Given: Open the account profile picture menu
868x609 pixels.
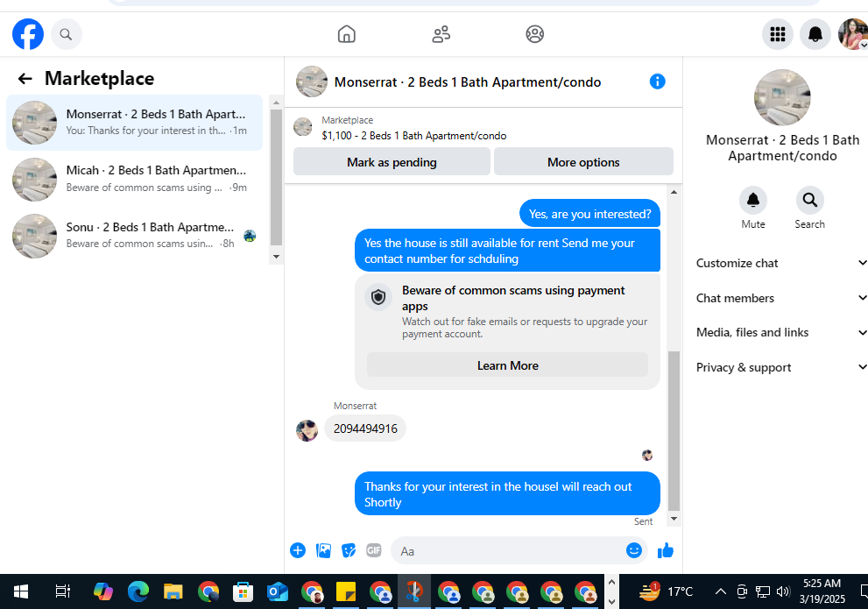Looking at the screenshot, I should pos(853,34).
